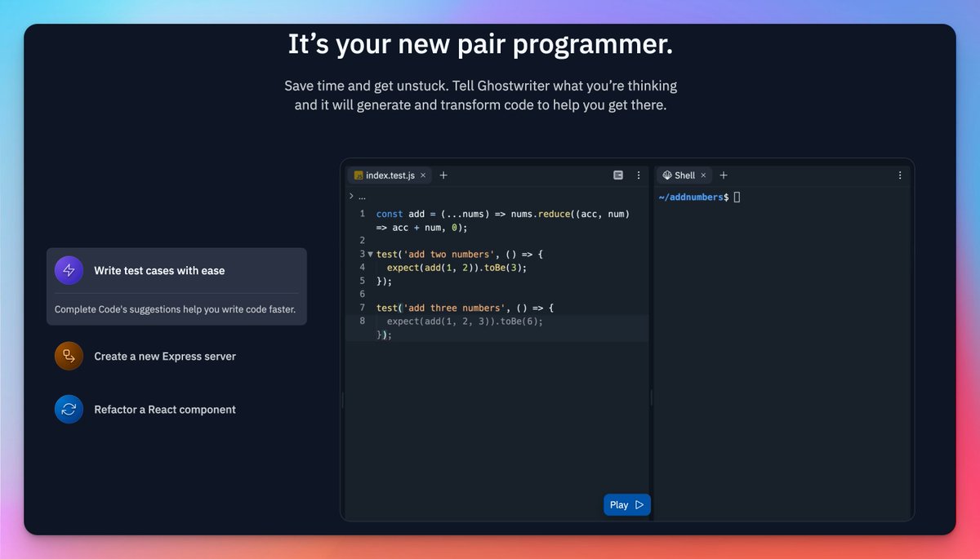Screen dimensions: 980x559
Task: Click the shell icon in Shell tab
Action: click(667, 175)
